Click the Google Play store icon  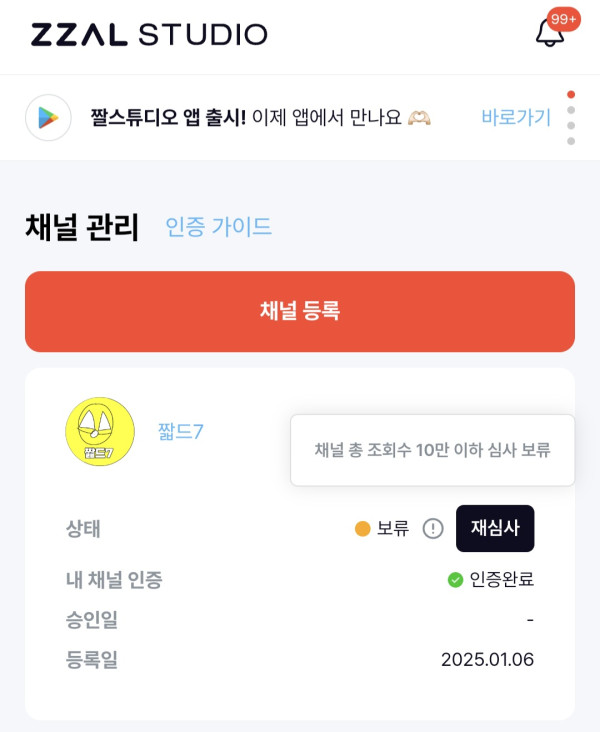[x=48, y=118]
